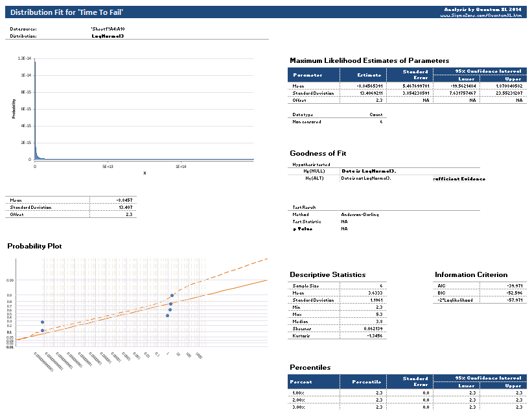The height and width of the screenshot is (410, 532).
Task: Click the Goodness of Fit heading
Action: pos(318,152)
